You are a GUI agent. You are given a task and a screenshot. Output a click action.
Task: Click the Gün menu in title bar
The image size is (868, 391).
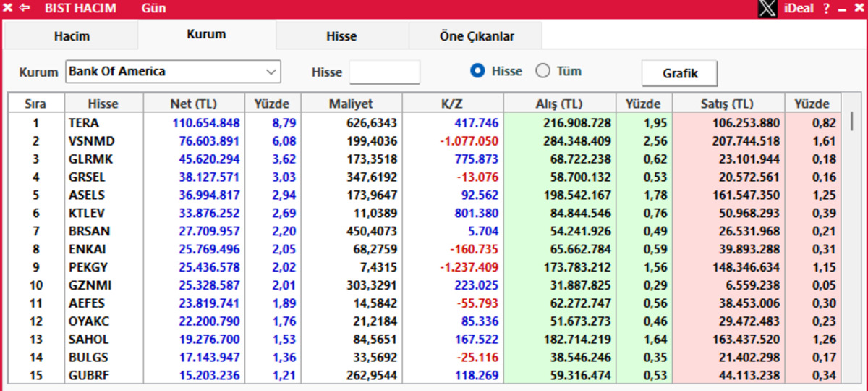point(153,9)
